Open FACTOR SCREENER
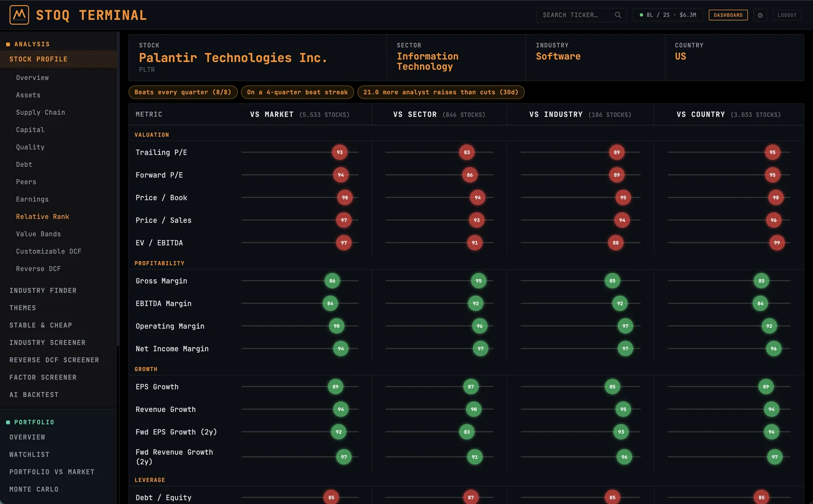 click(x=43, y=377)
